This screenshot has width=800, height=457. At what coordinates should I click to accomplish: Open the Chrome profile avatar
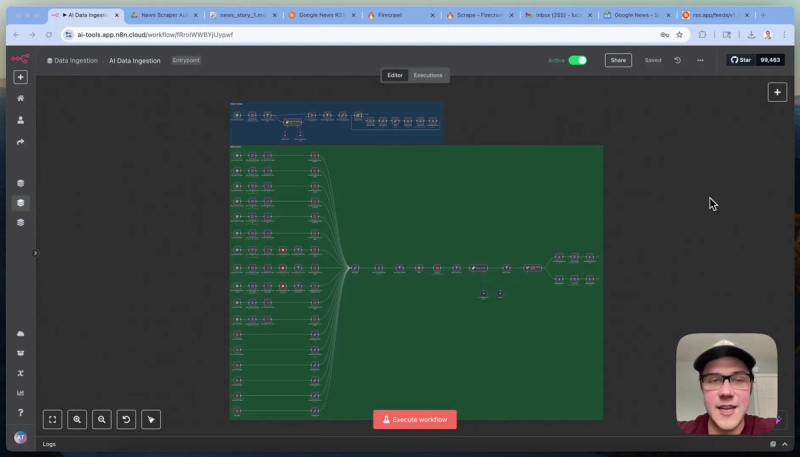pyautogui.click(x=768, y=35)
